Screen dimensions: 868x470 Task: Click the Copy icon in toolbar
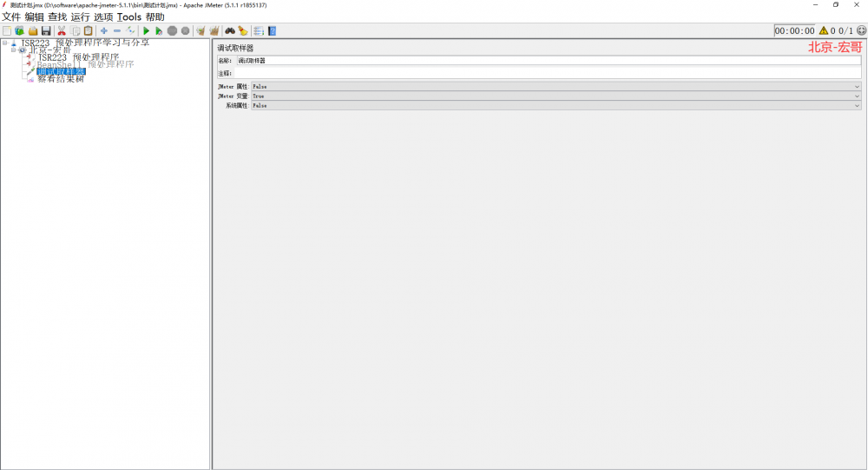(x=75, y=31)
